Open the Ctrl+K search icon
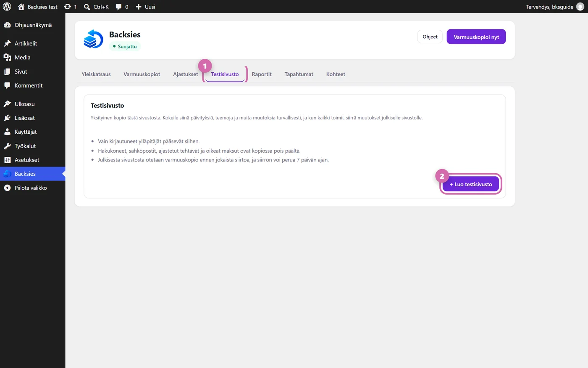The width and height of the screenshot is (588, 368). (87, 7)
